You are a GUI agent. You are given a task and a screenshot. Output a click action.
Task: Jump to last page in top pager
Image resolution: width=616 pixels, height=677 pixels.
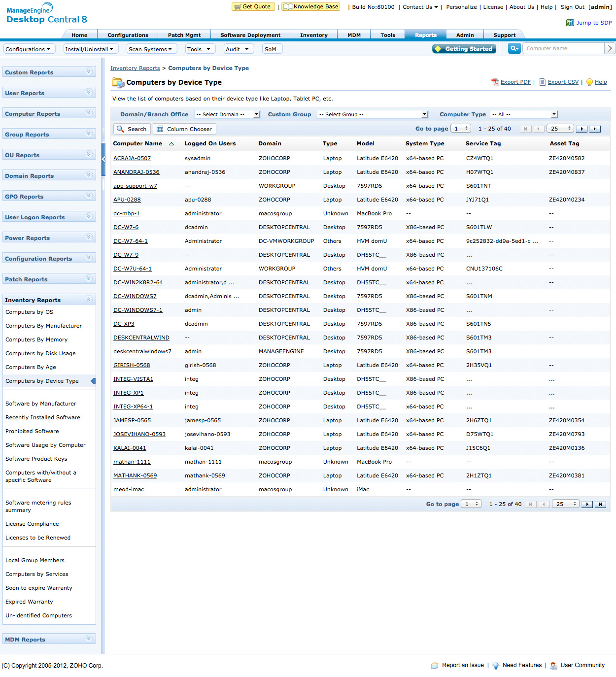[595, 129]
